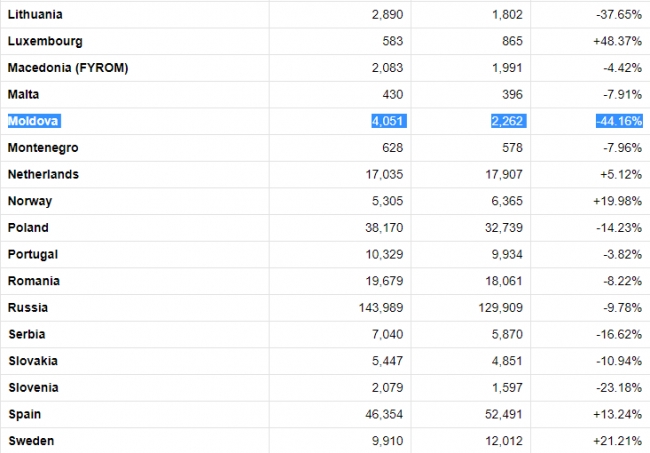Click the Netherlands country name
This screenshot has width=650, height=453.
click(x=43, y=174)
